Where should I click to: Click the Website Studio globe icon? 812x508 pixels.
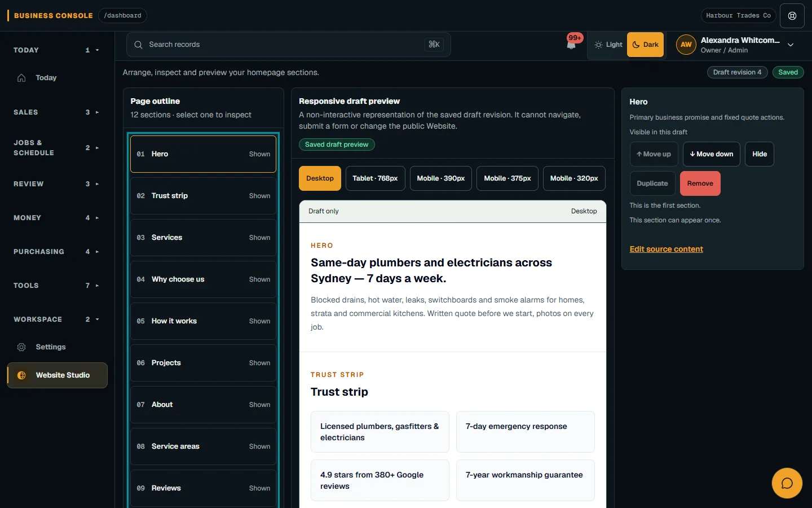(21, 375)
